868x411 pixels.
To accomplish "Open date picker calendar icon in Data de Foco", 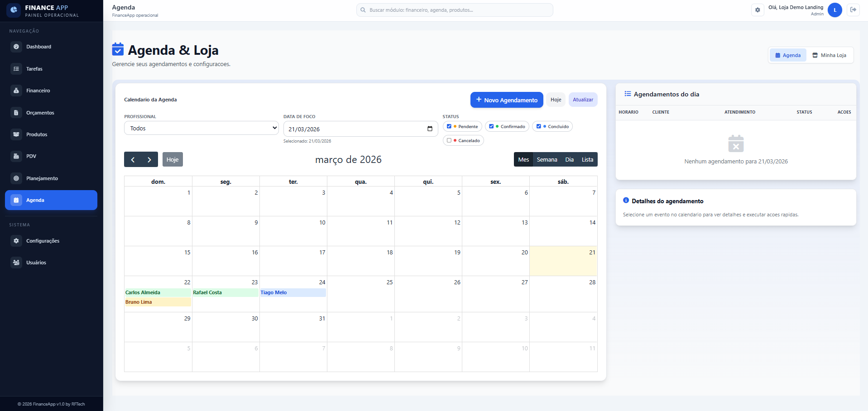I will (430, 129).
